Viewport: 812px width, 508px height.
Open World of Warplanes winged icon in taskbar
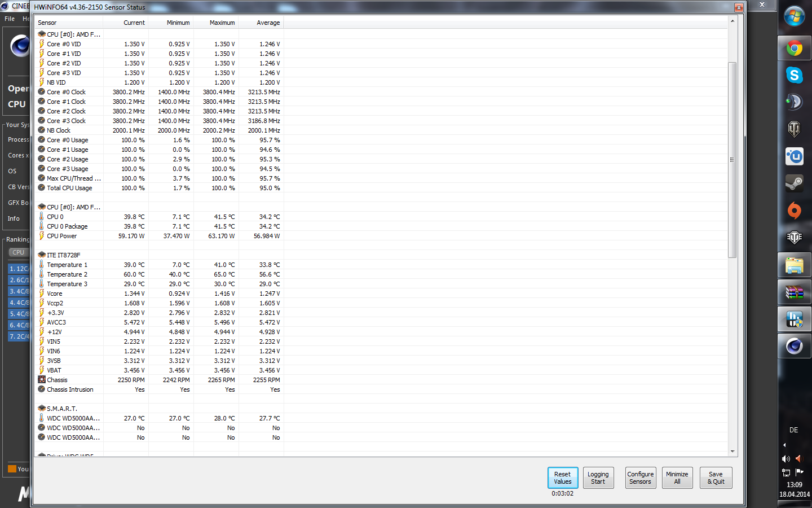point(794,238)
